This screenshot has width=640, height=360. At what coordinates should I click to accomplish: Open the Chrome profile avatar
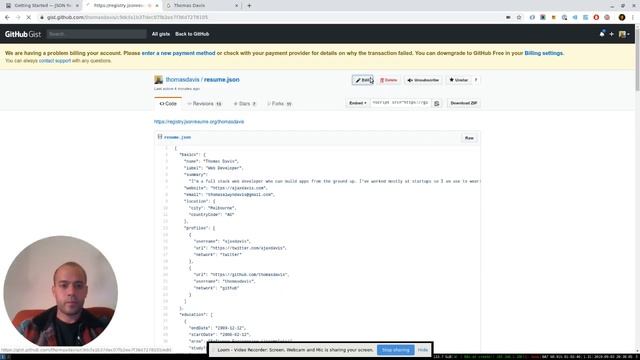(622, 18)
